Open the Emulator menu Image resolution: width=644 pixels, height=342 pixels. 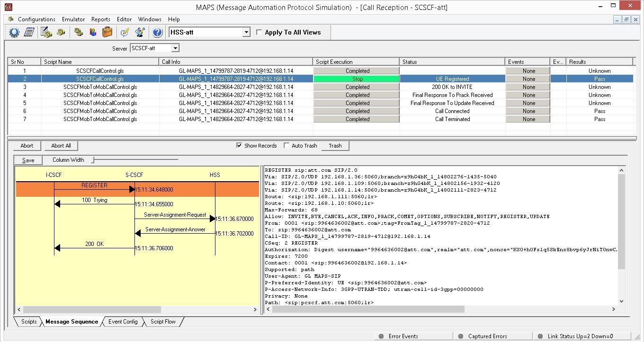click(x=73, y=19)
